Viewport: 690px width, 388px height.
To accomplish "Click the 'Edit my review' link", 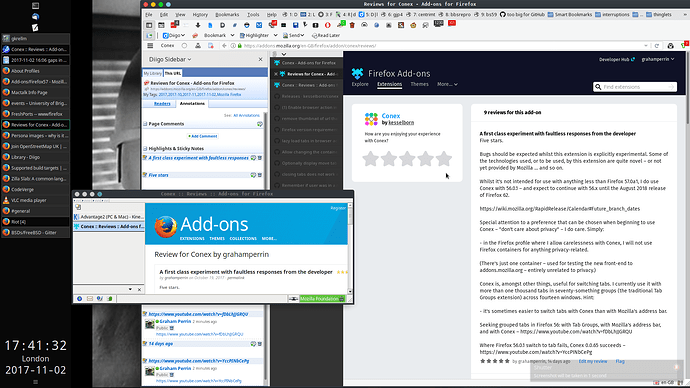I will pyautogui.click(x=593, y=361).
